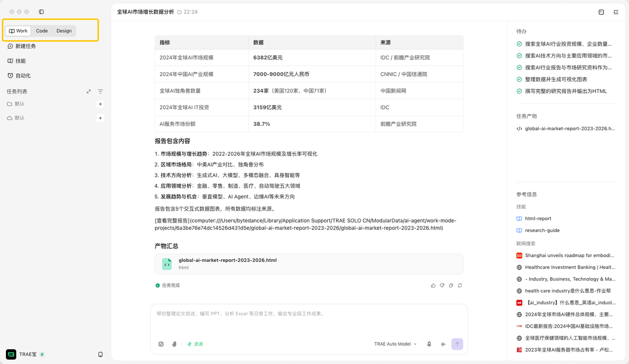
Task: Switch to the Design mode tab
Action: click(64, 31)
